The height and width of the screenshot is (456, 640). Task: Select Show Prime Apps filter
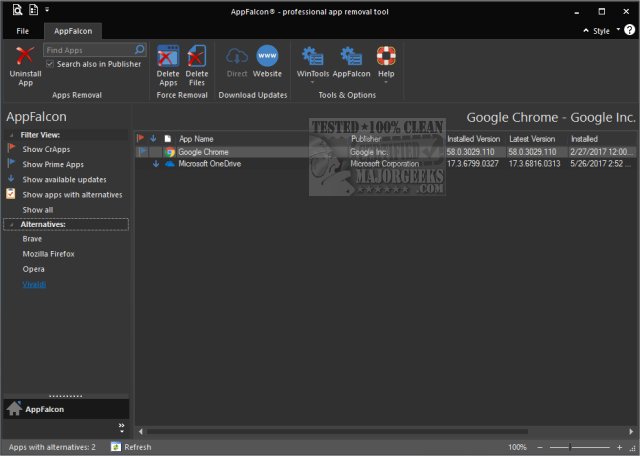tap(53, 165)
